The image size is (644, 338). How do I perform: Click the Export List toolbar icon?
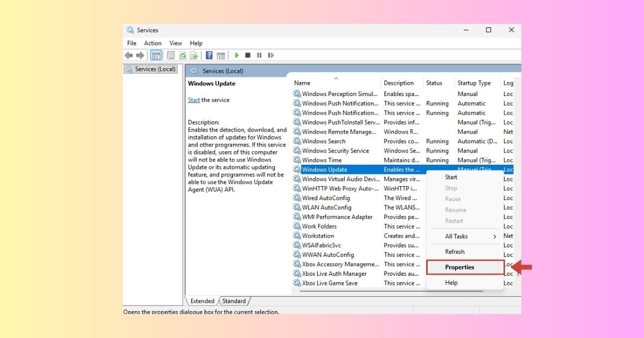(x=194, y=55)
